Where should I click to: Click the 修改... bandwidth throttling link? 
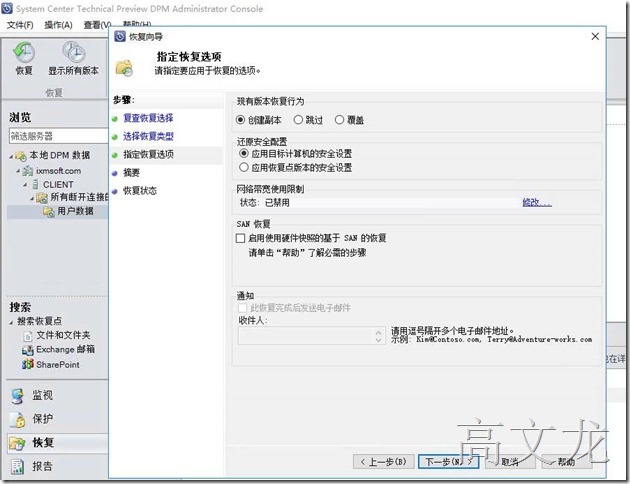coord(537,202)
